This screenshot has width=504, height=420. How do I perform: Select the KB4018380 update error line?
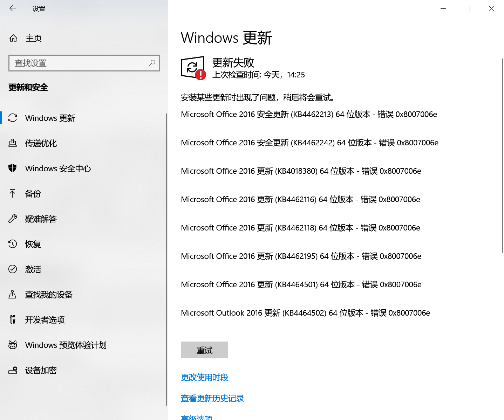[x=301, y=171]
